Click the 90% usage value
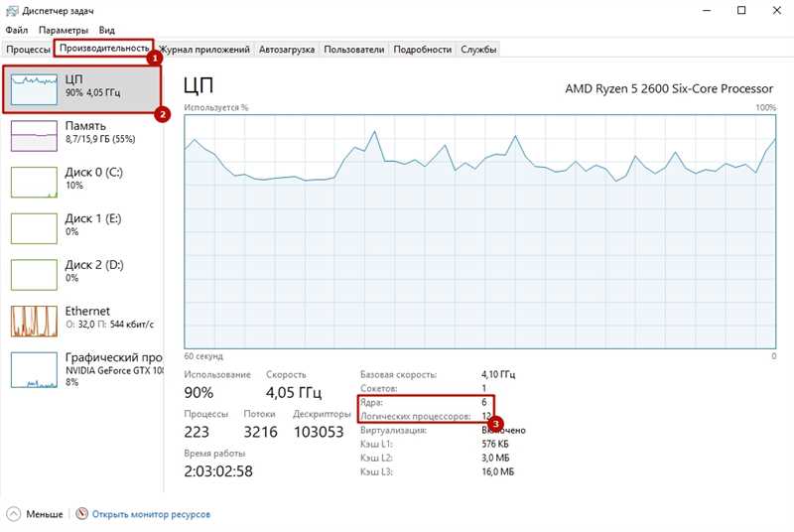The height and width of the screenshot is (532, 794). click(x=198, y=393)
